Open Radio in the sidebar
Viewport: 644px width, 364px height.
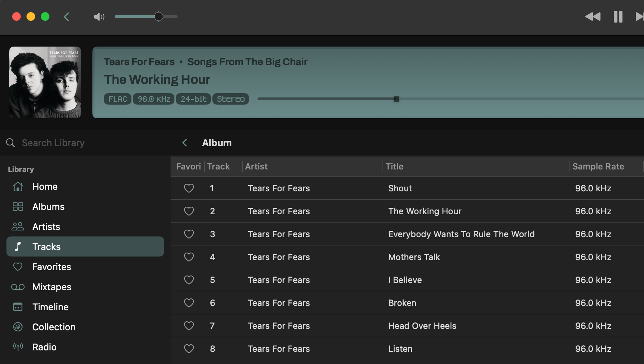pos(85,347)
